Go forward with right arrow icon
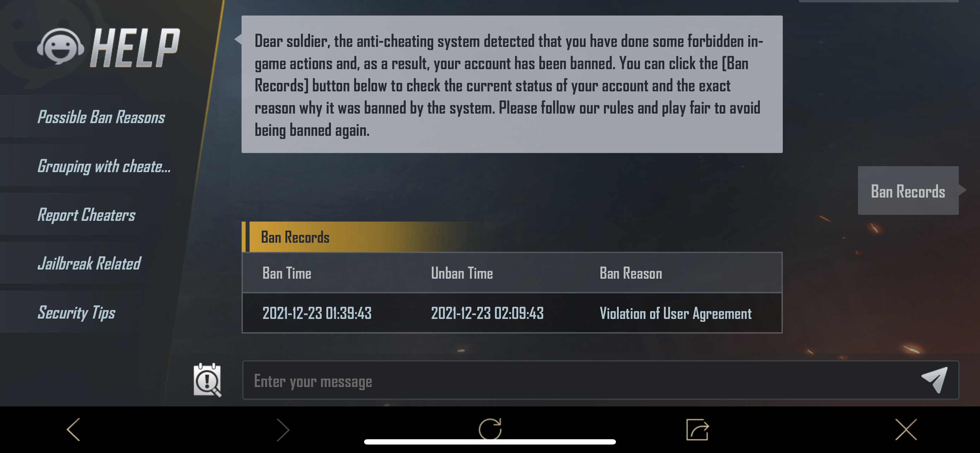This screenshot has height=453, width=980. tap(283, 430)
